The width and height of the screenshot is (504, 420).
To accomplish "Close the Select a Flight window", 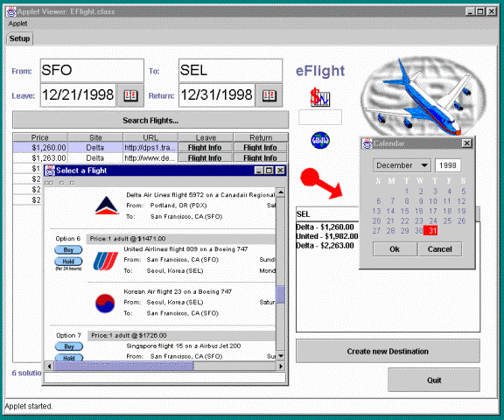I will coord(280,171).
